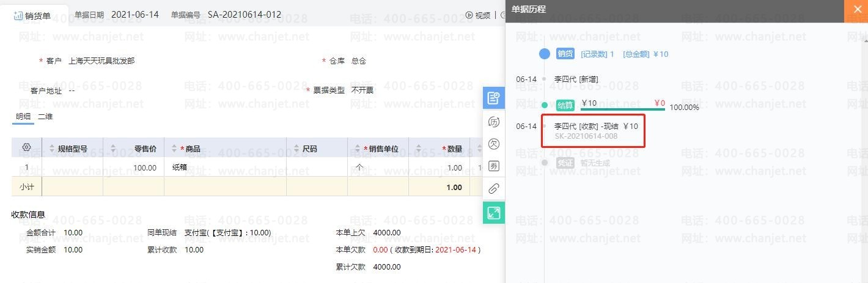The height and width of the screenshot is (283, 868).
Task: Click the 客户 field 上海天天玩具批发部
Action: 101,61
